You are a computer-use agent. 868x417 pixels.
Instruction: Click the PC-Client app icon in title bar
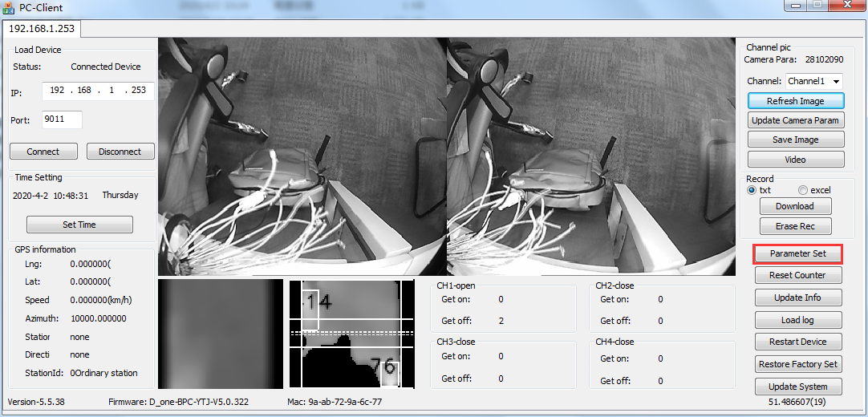[9, 8]
